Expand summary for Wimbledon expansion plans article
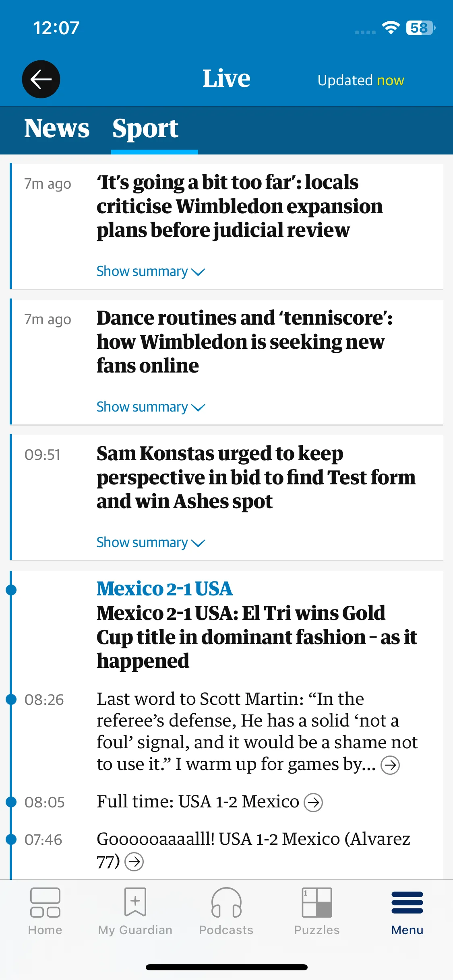 151,272
